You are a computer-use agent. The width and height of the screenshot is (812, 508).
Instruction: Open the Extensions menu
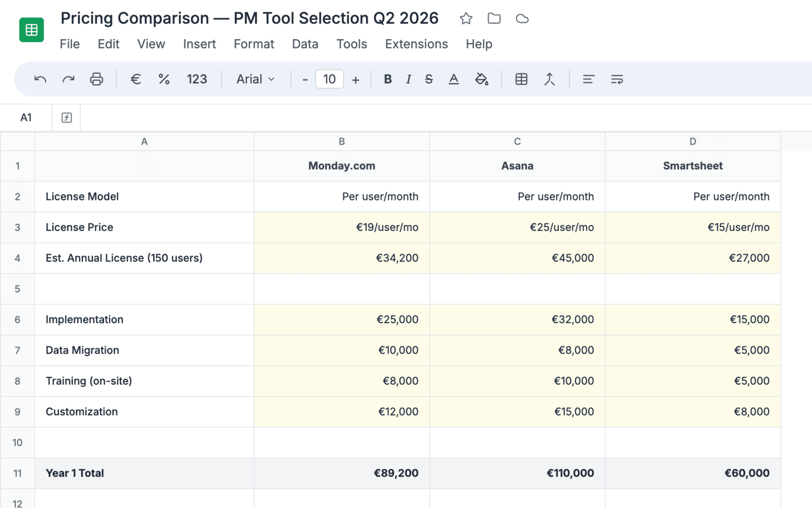tap(416, 44)
